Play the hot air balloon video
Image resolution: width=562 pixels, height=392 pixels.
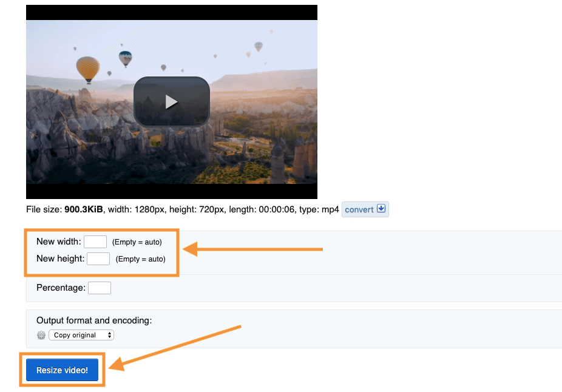(172, 102)
